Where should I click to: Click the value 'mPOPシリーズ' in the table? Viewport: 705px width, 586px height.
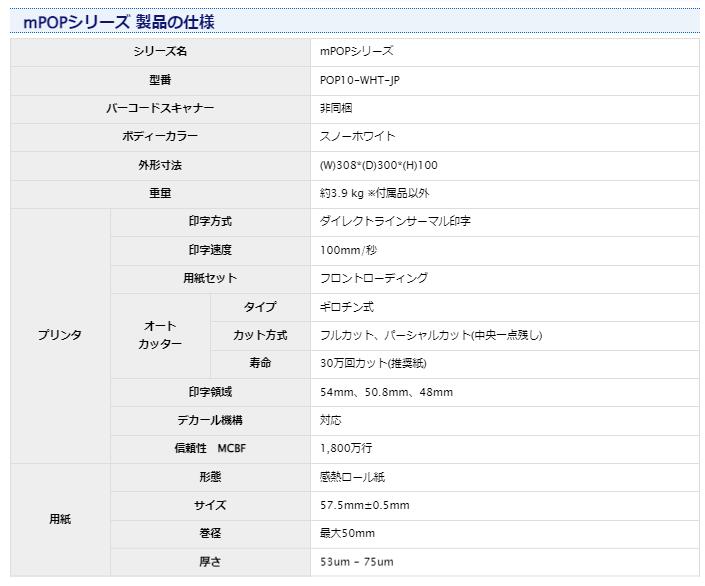pos(357,51)
